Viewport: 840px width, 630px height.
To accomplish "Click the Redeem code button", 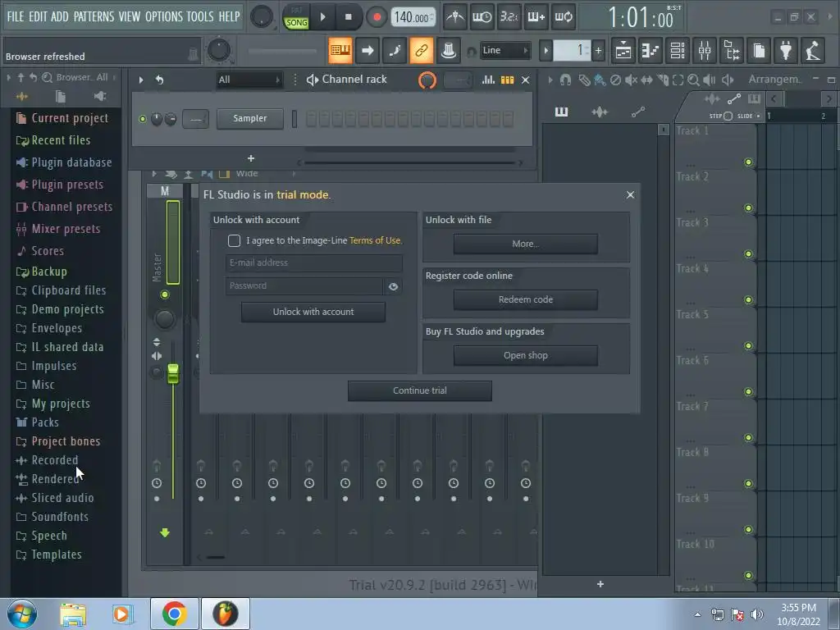I will pos(526,300).
